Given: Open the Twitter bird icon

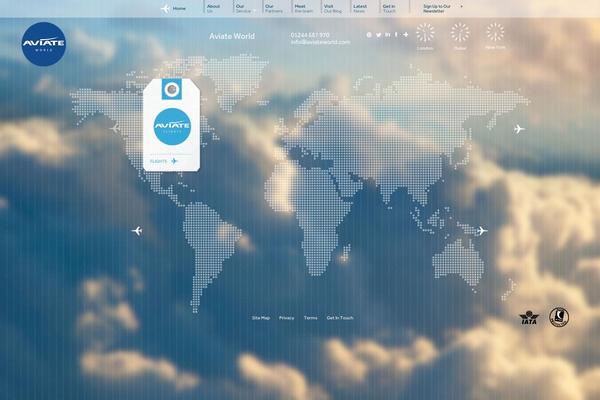Looking at the screenshot, I should (x=378, y=35).
